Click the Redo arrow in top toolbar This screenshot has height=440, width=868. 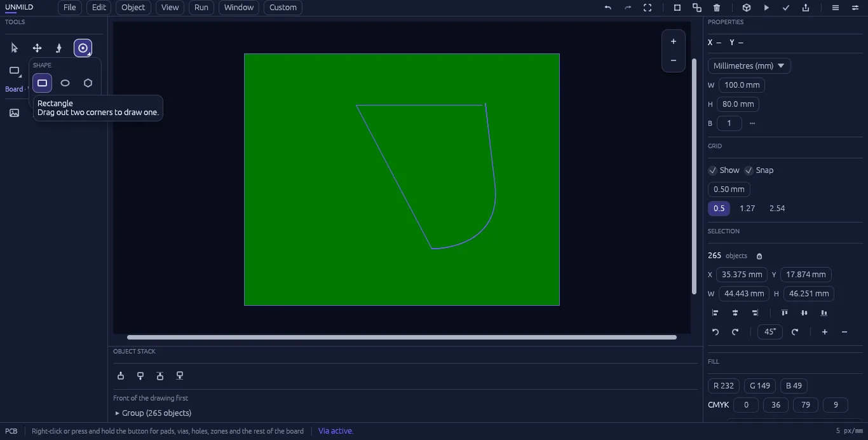pos(628,8)
